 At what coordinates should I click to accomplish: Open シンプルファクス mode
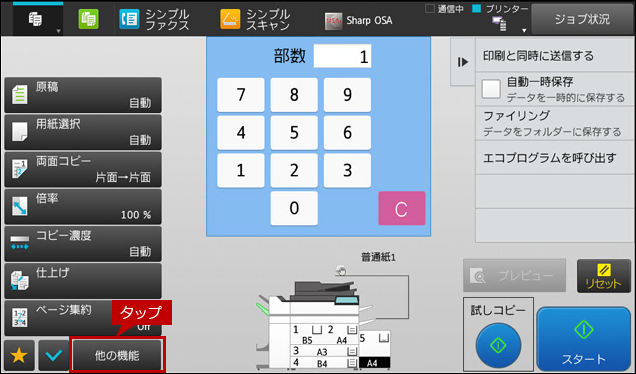pyautogui.click(x=154, y=19)
